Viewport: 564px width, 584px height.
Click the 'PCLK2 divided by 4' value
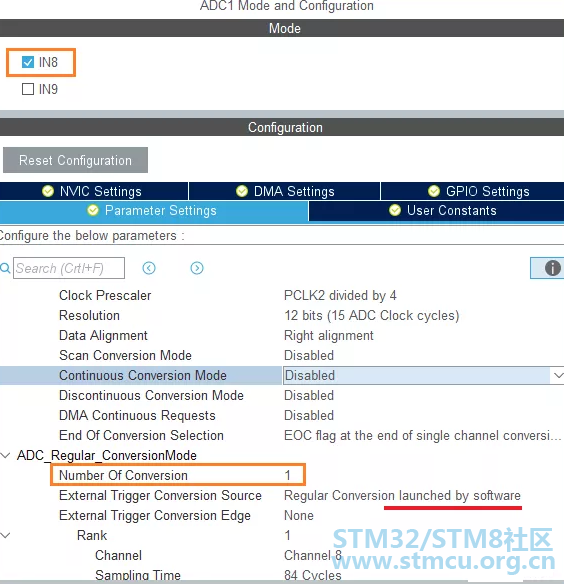340,295
